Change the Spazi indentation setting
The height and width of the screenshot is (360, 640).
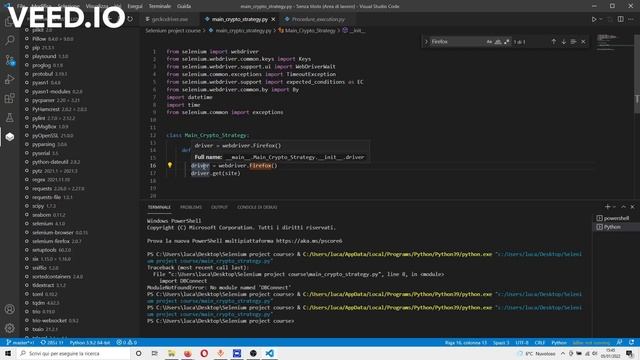pyautogui.click(x=501, y=342)
